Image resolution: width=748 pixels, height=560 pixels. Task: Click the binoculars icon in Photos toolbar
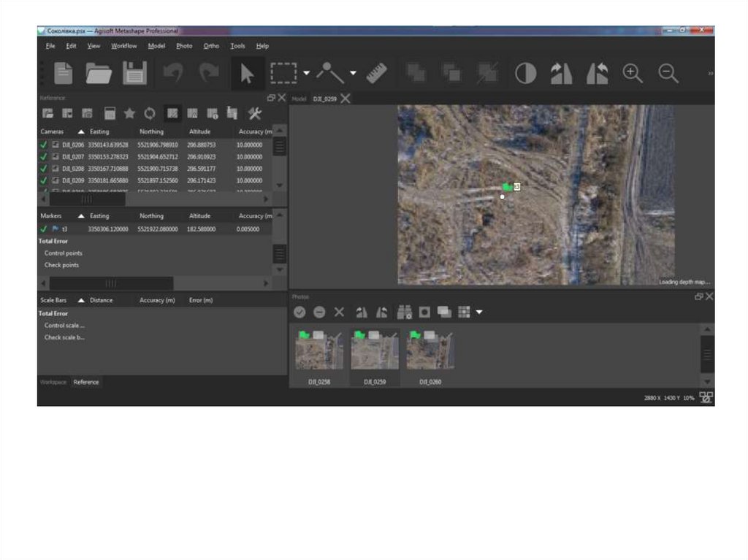point(404,312)
